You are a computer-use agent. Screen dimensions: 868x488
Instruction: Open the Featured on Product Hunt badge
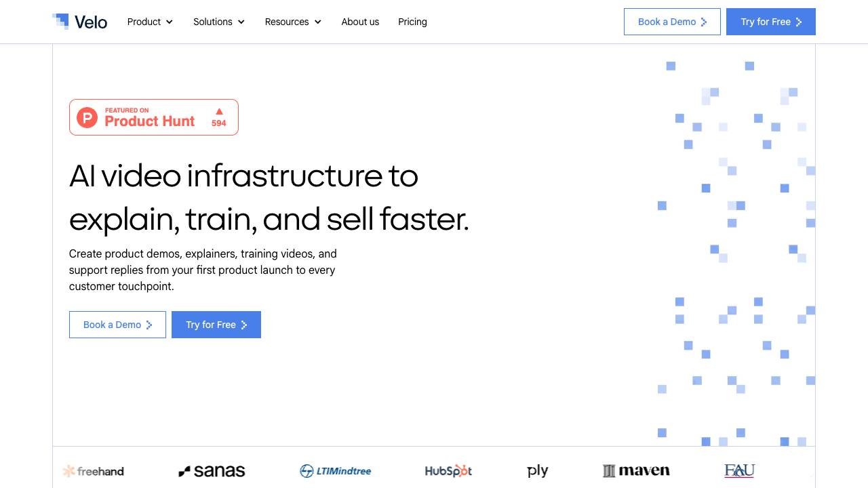[154, 117]
